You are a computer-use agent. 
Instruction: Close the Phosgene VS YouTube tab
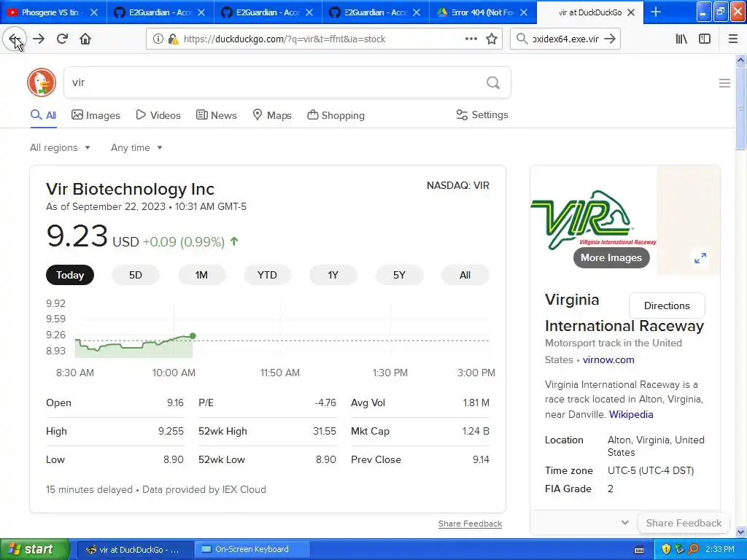click(94, 13)
